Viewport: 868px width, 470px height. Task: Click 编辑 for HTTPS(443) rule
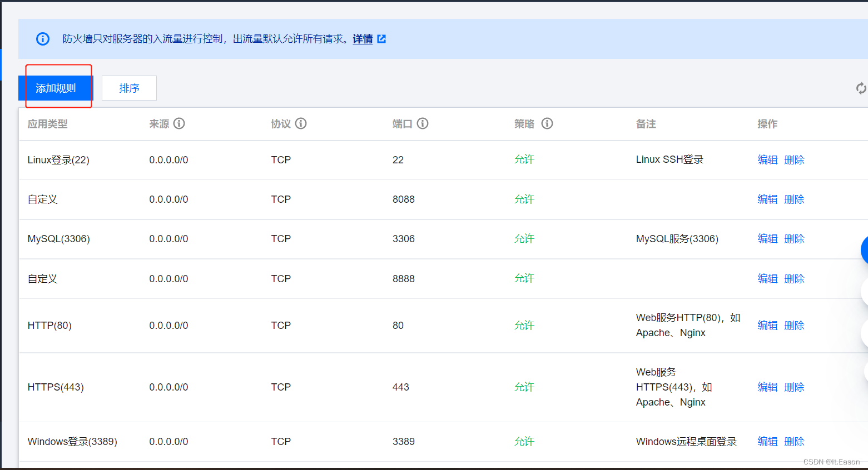[767, 387]
